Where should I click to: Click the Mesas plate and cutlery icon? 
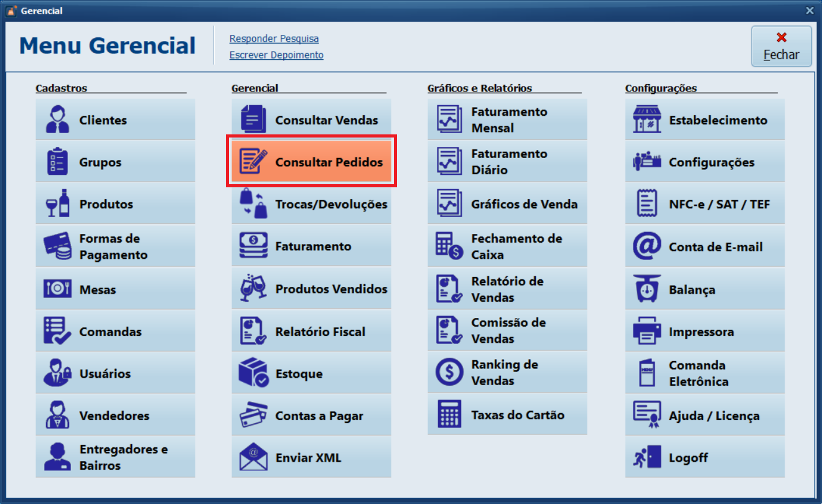[57, 289]
